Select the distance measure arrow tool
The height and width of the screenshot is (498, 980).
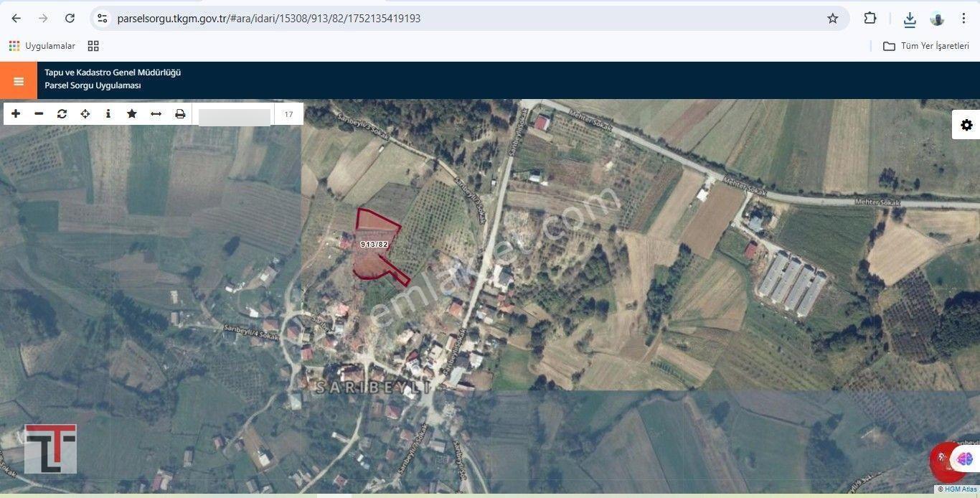click(156, 114)
